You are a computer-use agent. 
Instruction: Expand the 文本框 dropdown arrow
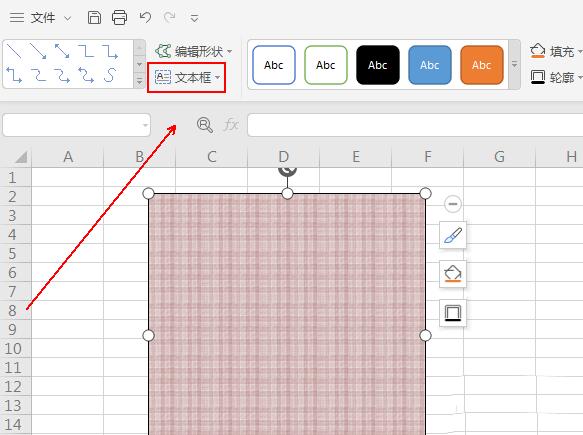coord(218,77)
